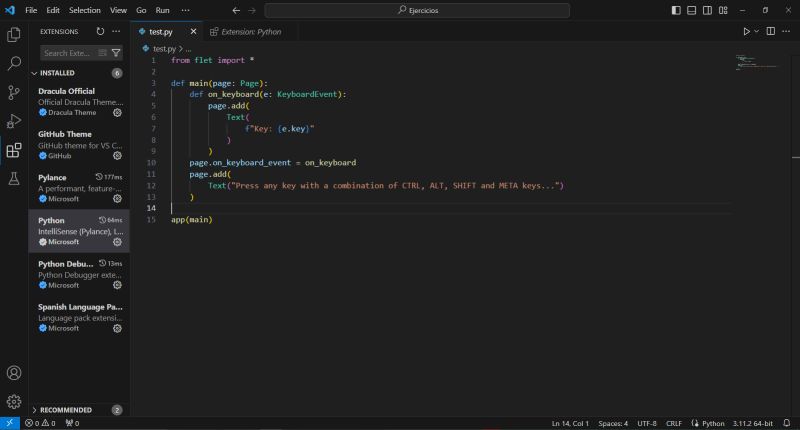Viewport: 800px width, 430px height.
Task: Open Python Debugger extension gear settings
Action: [117, 285]
